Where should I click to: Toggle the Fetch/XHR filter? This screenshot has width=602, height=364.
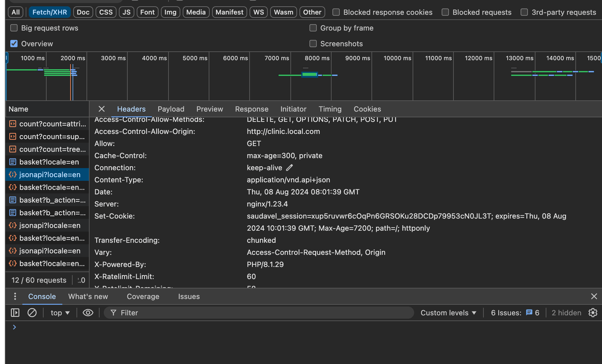pyautogui.click(x=50, y=12)
